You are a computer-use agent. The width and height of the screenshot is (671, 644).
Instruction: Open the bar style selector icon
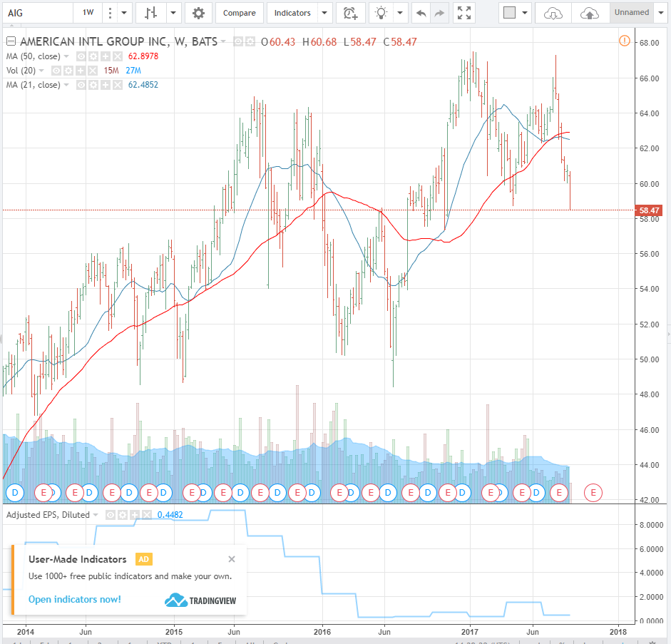[x=150, y=13]
